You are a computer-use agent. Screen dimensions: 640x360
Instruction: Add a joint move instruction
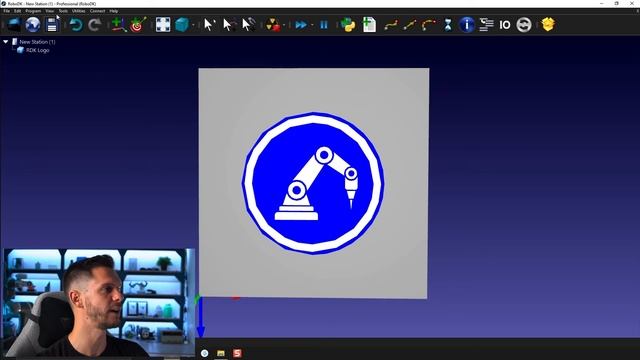tap(391, 25)
